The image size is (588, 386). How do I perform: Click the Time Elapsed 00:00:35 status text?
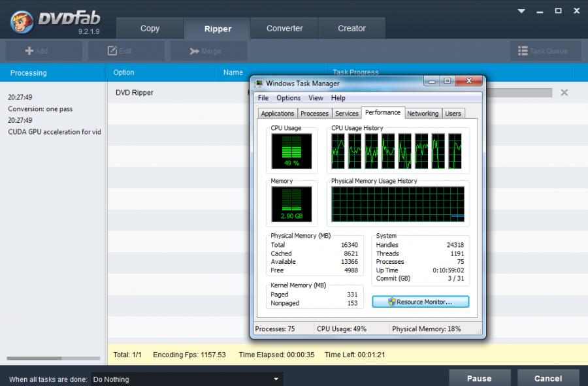[277, 355]
